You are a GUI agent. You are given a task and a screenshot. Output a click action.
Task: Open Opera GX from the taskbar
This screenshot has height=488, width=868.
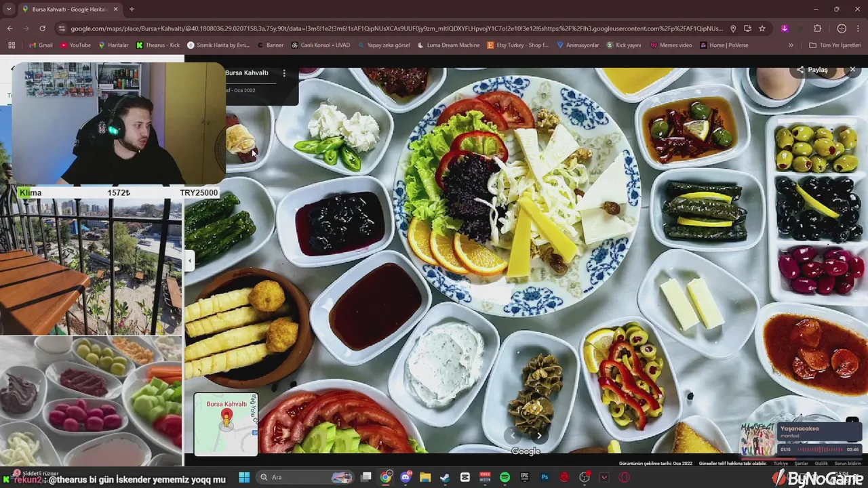pos(624,477)
